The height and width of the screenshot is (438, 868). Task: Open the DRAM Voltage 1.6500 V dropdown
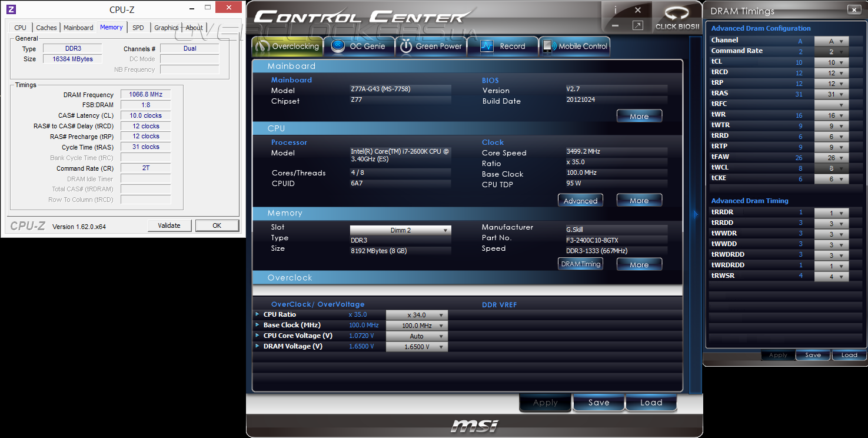point(417,347)
